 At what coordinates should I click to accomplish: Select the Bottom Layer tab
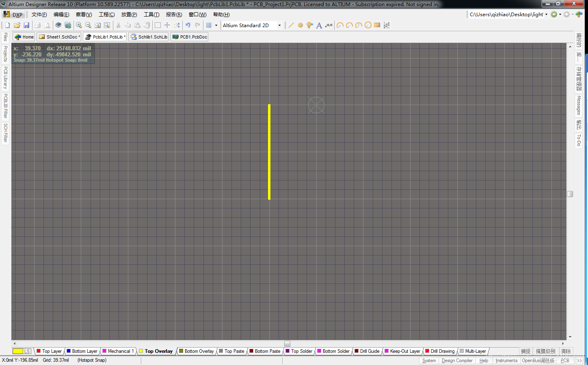(x=82, y=351)
